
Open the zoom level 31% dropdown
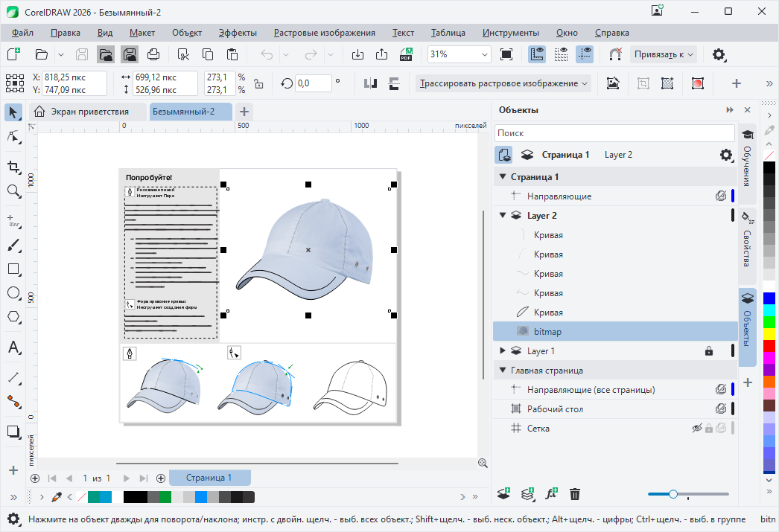tap(484, 54)
